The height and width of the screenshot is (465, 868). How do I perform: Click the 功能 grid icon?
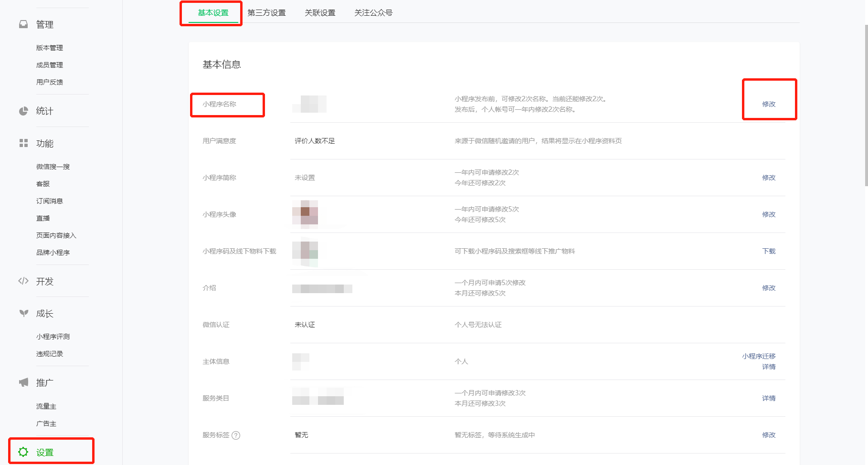[x=23, y=143]
